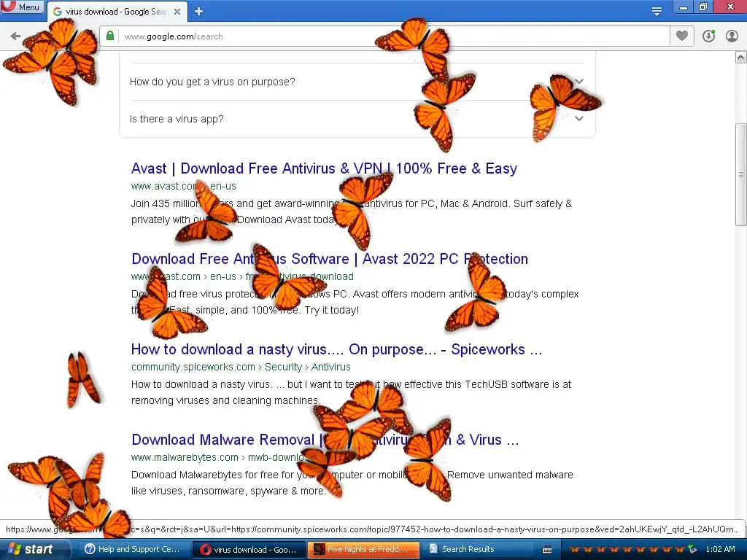This screenshot has height=560, width=747.
Task: Restore down the Opera browser window
Action: [x=703, y=7]
